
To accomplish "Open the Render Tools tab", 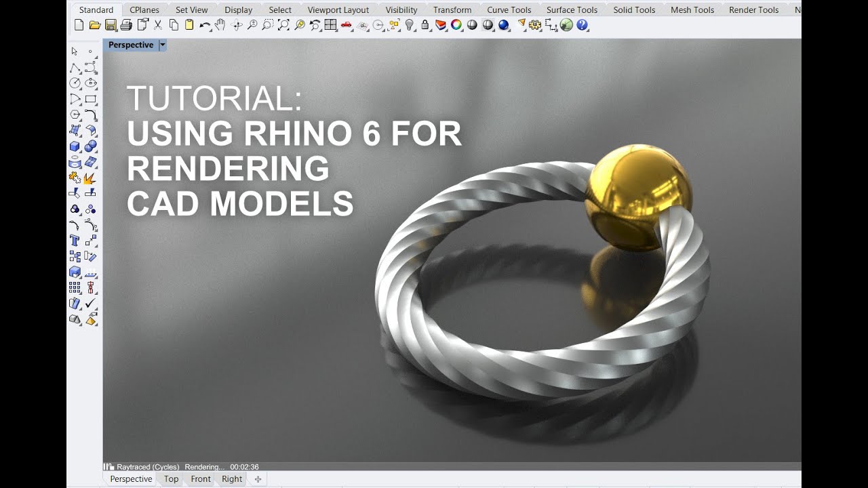I will tap(754, 10).
